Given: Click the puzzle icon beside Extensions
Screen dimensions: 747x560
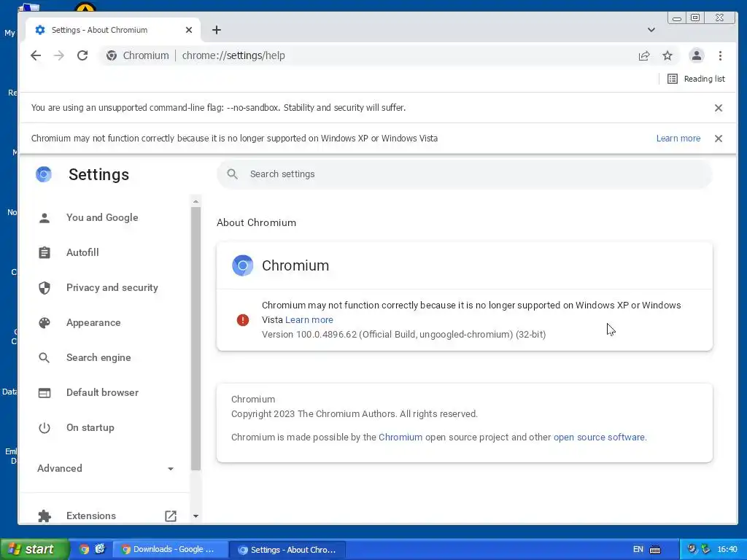Looking at the screenshot, I should pyautogui.click(x=44, y=516).
